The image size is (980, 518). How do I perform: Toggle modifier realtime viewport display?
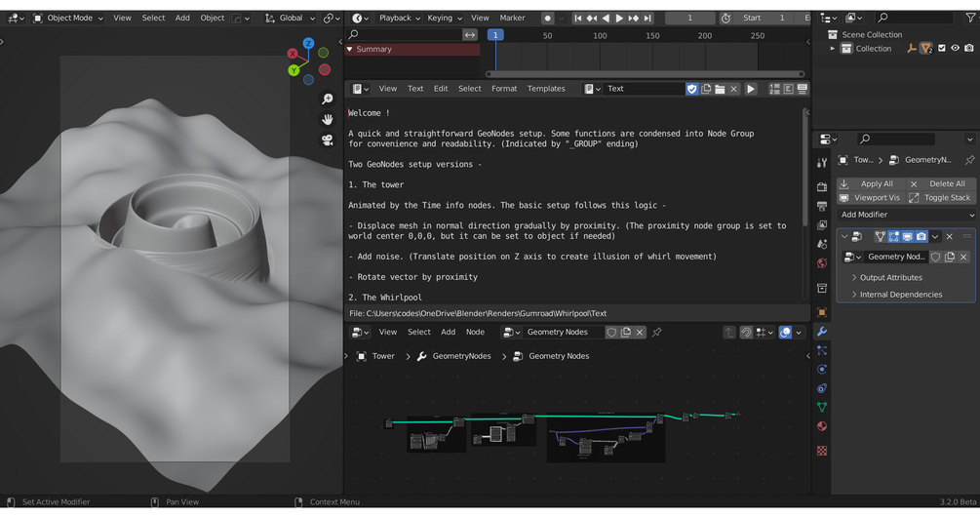pyautogui.click(x=908, y=236)
